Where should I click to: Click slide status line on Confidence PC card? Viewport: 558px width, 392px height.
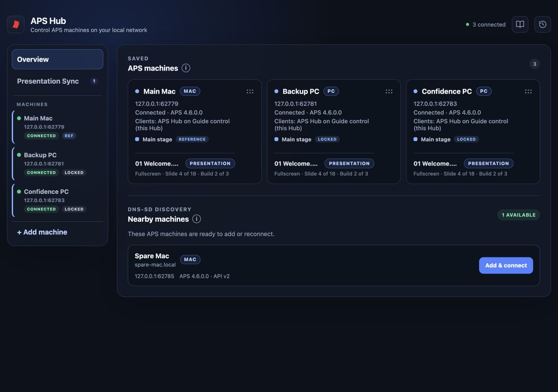point(460,174)
